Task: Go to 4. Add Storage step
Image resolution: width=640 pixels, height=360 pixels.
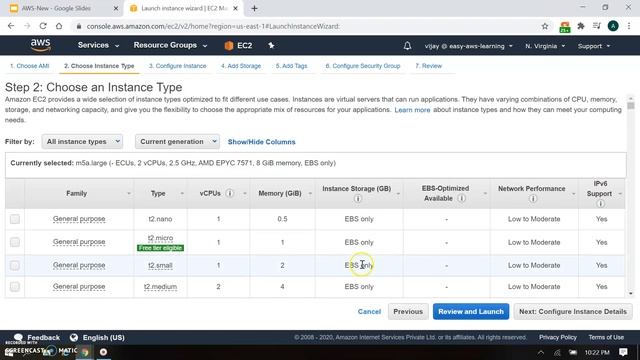Action: 241,66
